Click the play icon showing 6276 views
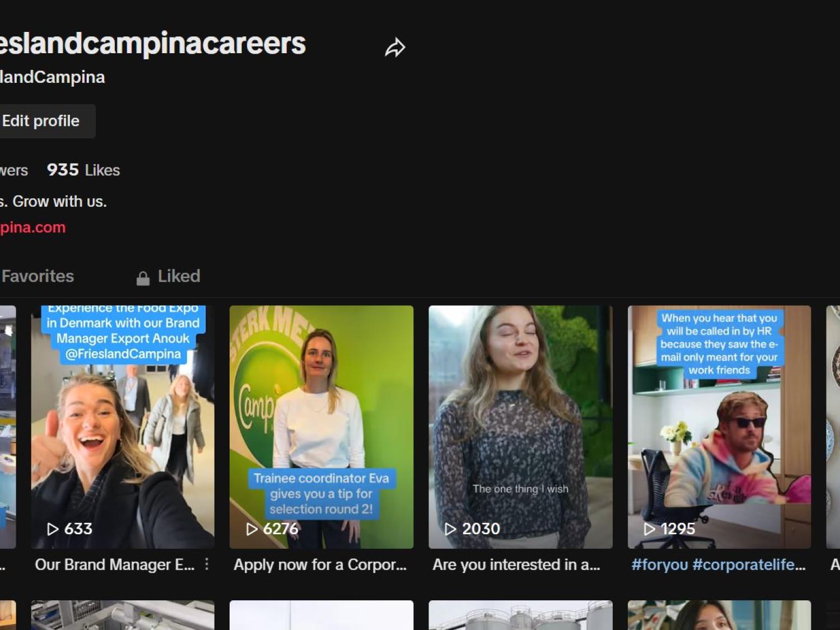 pos(252,529)
